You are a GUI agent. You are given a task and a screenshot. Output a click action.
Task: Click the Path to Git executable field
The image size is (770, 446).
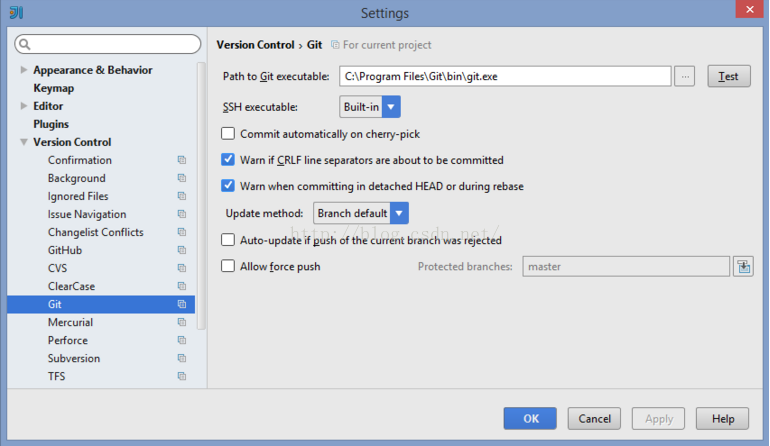[x=504, y=76]
